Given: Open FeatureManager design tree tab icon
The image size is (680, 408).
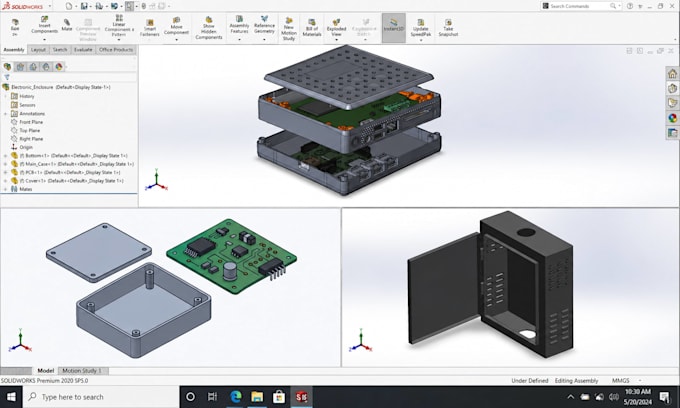Looking at the screenshot, I should pyautogui.click(x=7, y=66).
